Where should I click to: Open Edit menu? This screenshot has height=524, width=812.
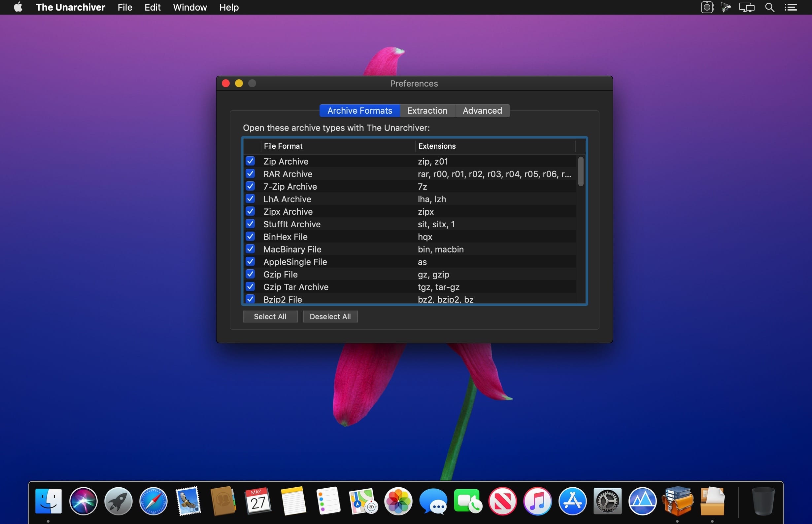(152, 7)
